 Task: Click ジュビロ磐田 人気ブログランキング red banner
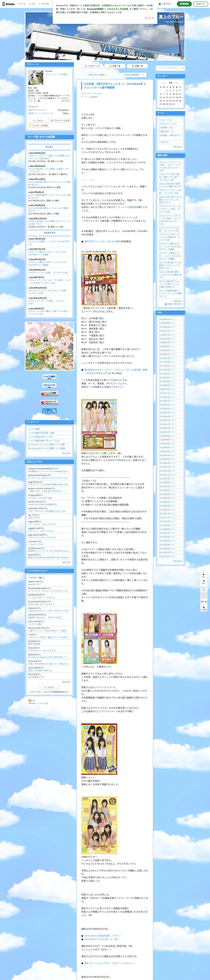49,394
